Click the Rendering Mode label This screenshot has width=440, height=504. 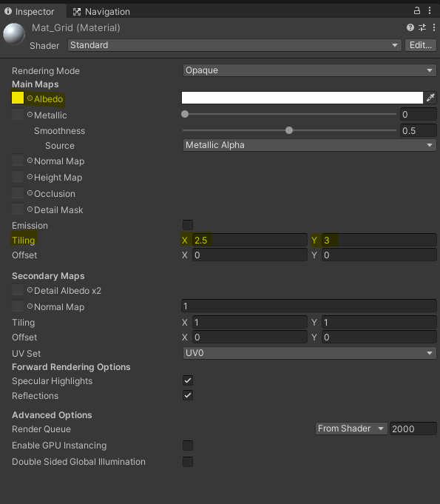[x=46, y=71]
